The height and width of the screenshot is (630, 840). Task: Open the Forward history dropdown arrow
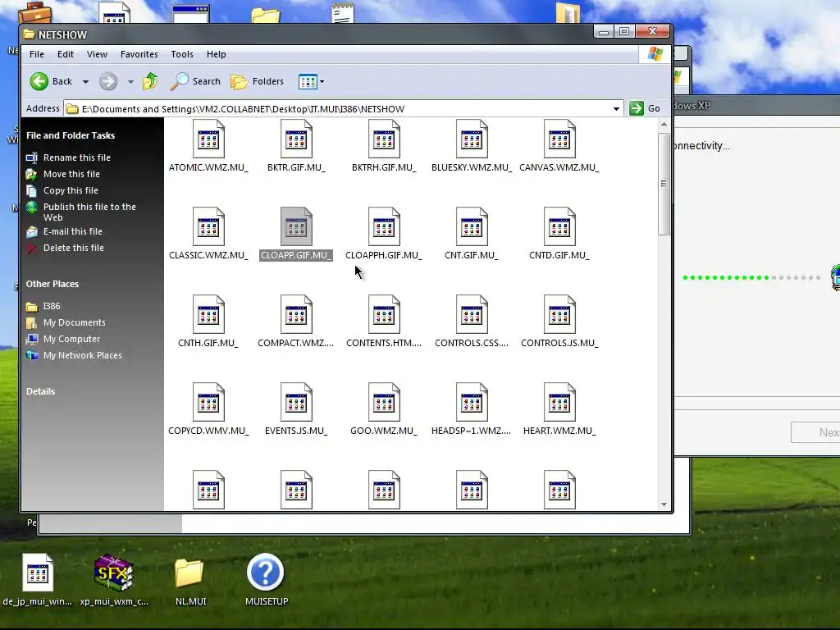pyautogui.click(x=130, y=81)
